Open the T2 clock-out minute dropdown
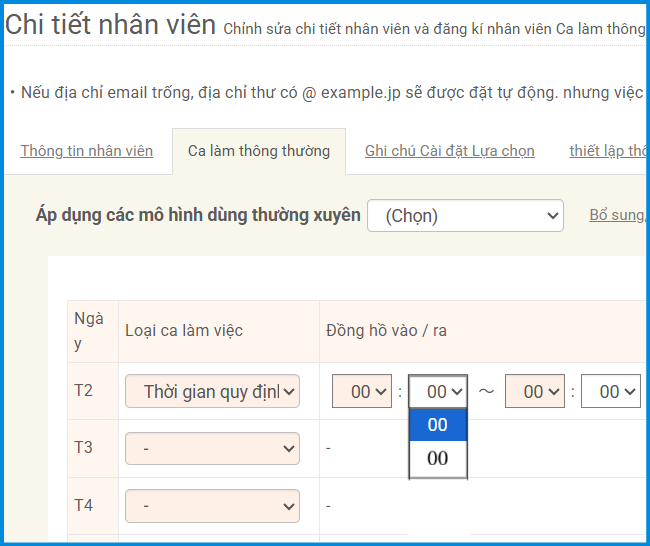The height and width of the screenshot is (546, 650). point(610,392)
